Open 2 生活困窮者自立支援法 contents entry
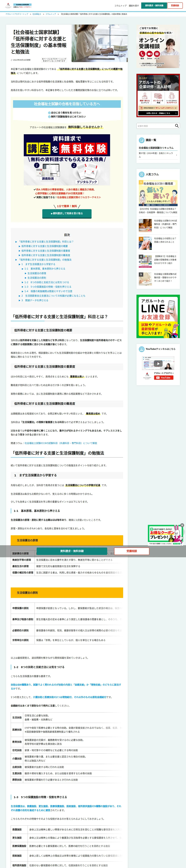Viewport: 186px width, 868px height. coord(53,296)
